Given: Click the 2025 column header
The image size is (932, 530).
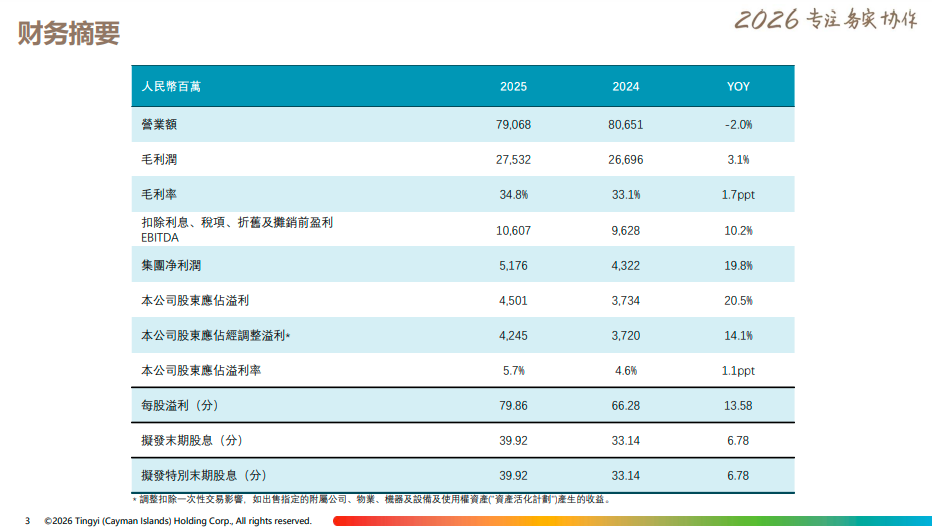Looking at the screenshot, I should [513, 87].
